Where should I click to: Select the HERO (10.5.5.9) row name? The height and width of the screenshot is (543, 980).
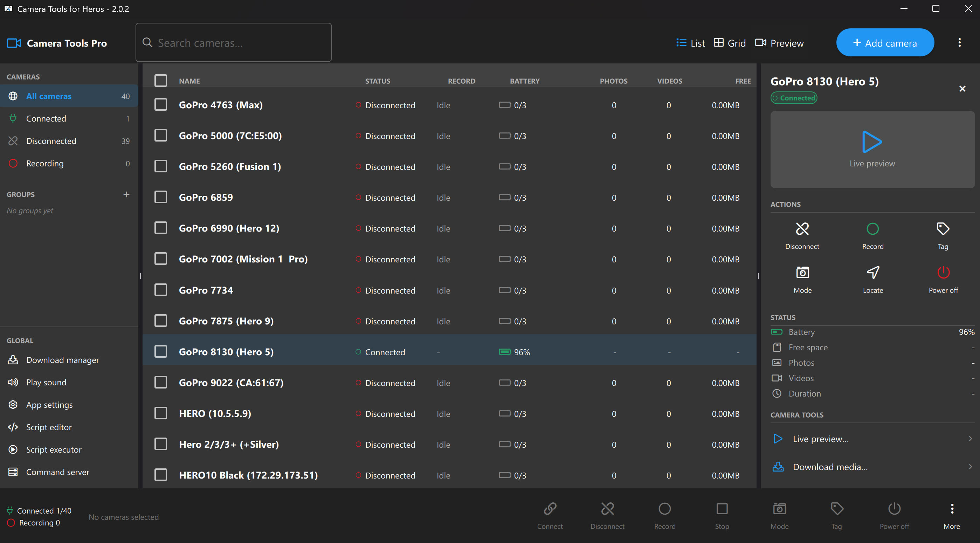pos(215,414)
